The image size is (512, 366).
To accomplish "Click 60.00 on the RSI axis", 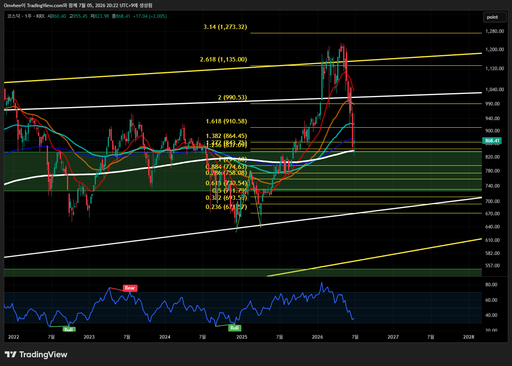I will tap(491, 300).
